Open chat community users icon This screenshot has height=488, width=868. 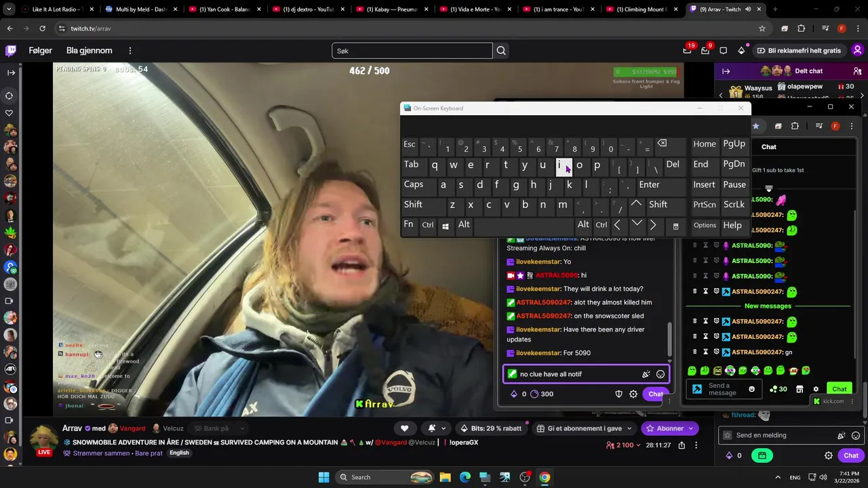(x=857, y=71)
